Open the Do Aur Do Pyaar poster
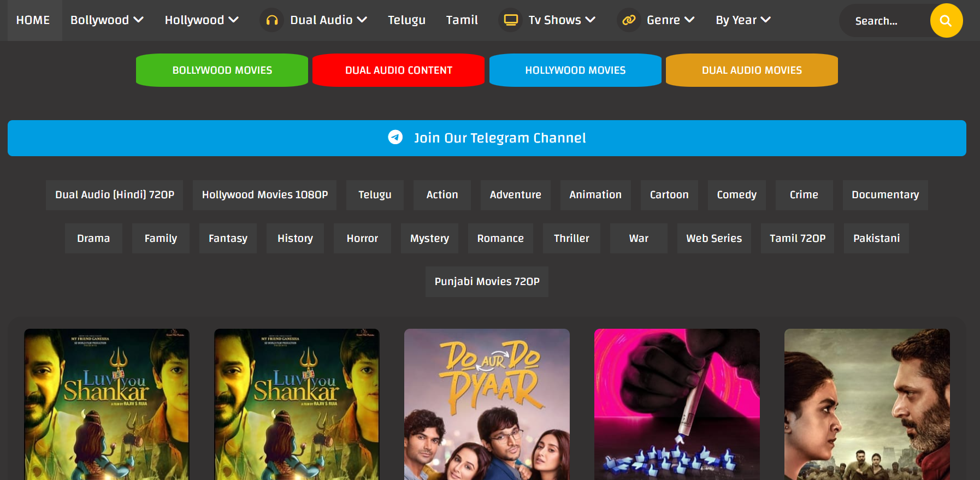The image size is (980, 480). (487, 404)
